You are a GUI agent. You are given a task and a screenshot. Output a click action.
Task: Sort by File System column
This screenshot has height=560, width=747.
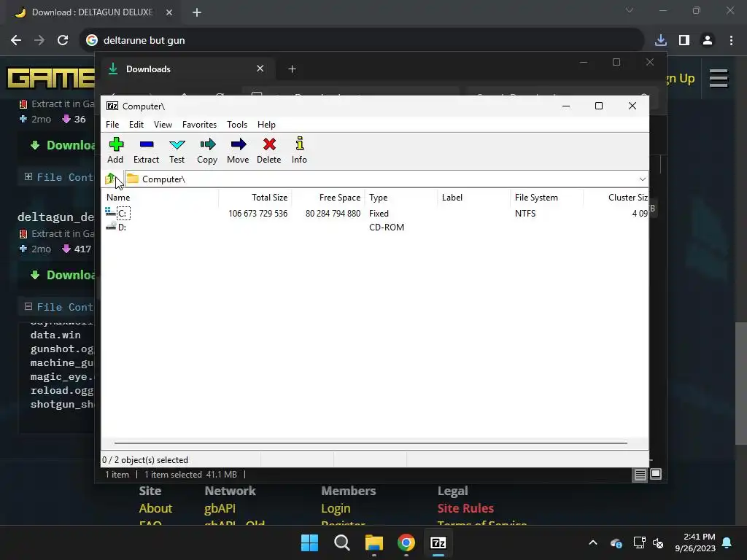click(x=547, y=197)
